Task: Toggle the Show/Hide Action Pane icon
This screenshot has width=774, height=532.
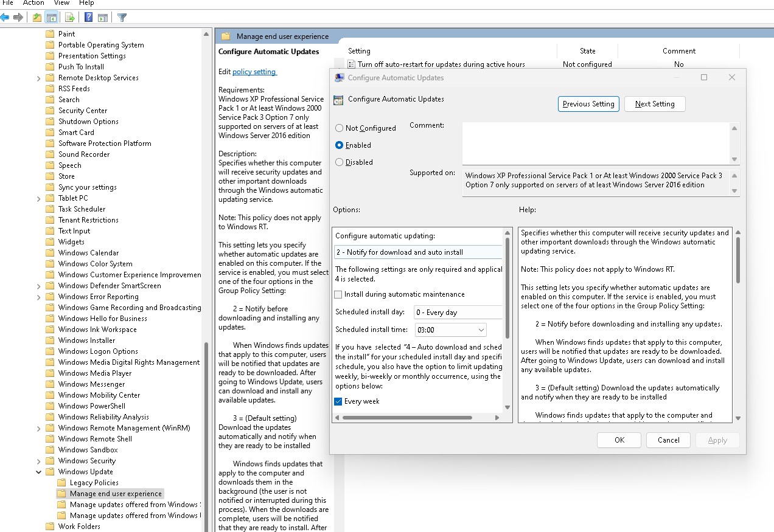Action: [x=103, y=17]
